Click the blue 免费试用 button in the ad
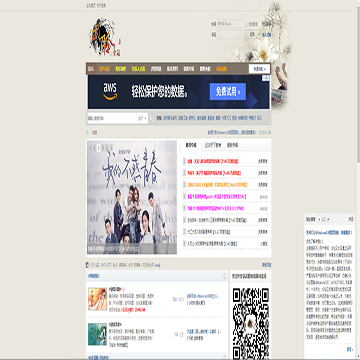The width and height of the screenshot is (360, 360). point(228,92)
